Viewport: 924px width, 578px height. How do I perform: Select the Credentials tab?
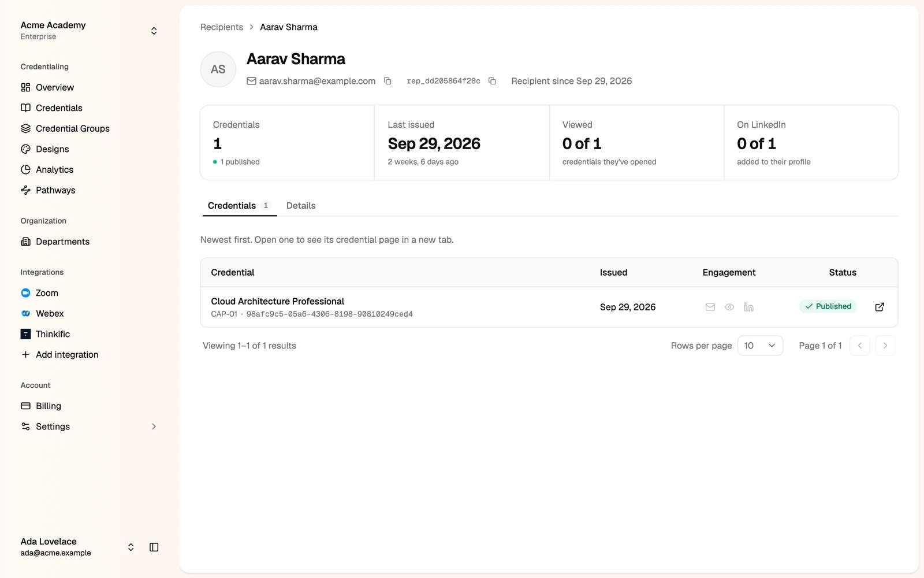[x=239, y=206]
